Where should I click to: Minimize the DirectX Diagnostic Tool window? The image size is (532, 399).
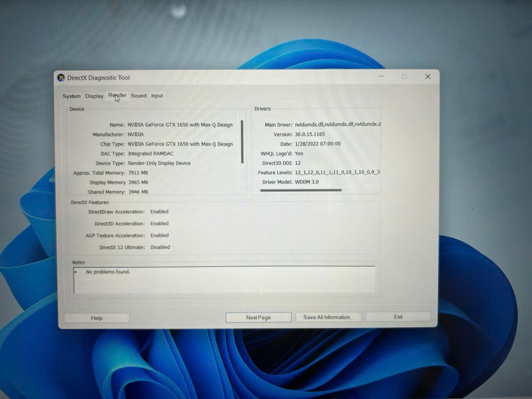coord(382,76)
